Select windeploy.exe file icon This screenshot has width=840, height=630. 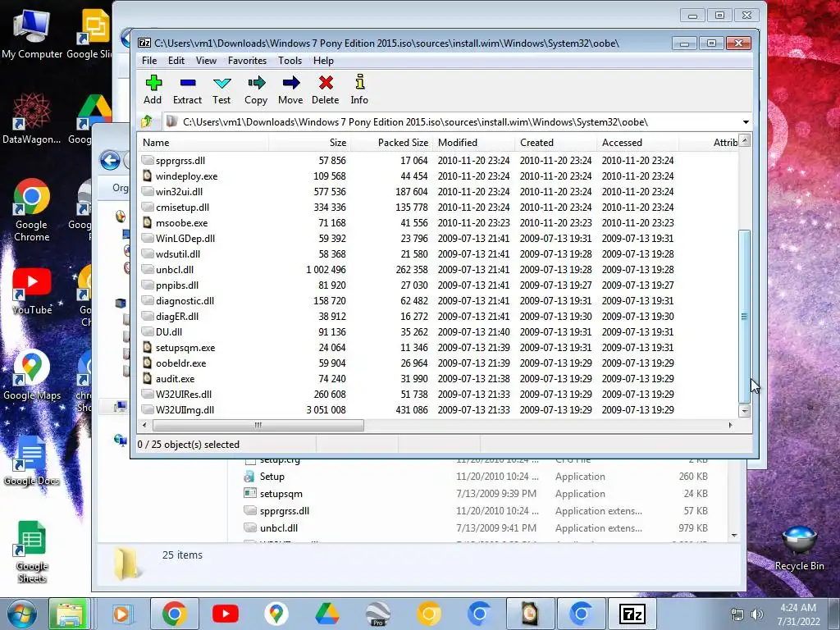pos(148,176)
